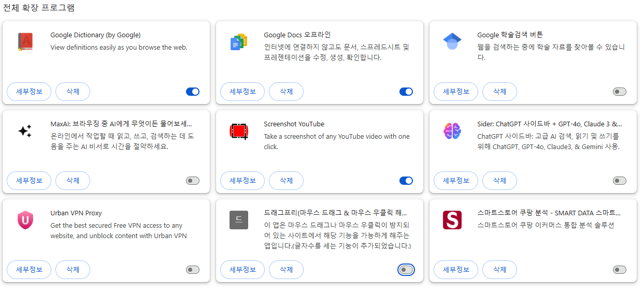This screenshot has height=293, width=644.
Task: Click the Google Docs 오프라인 icon
Action: pyautogui.click(x=239, y=42)
